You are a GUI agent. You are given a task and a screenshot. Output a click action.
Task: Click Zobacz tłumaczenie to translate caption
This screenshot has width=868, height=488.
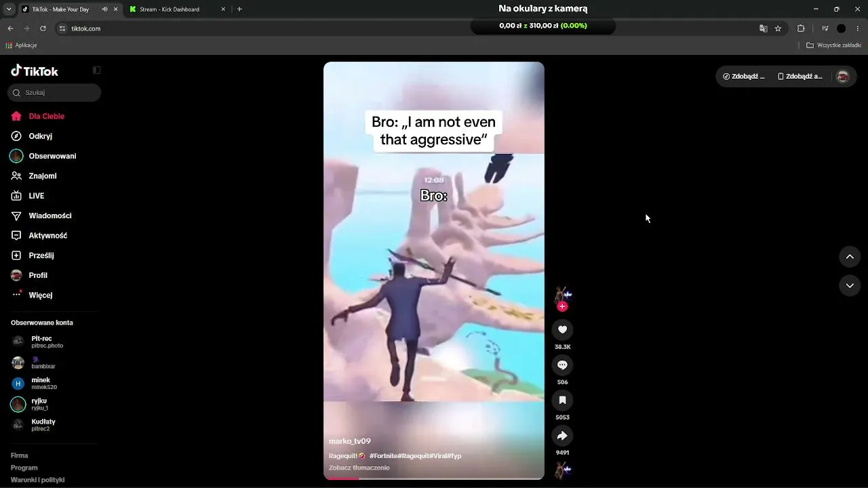pos(359,468)
